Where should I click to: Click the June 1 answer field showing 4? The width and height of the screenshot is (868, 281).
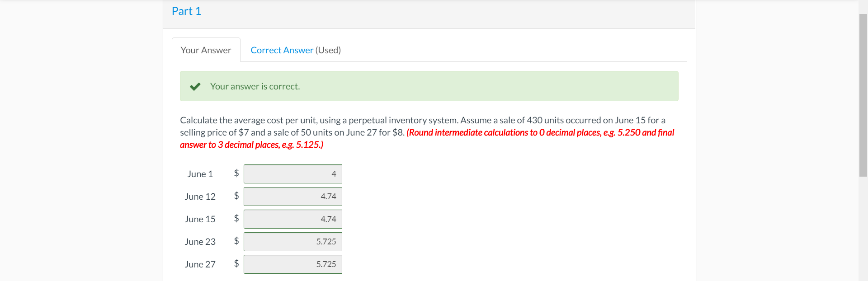[292, 173]
